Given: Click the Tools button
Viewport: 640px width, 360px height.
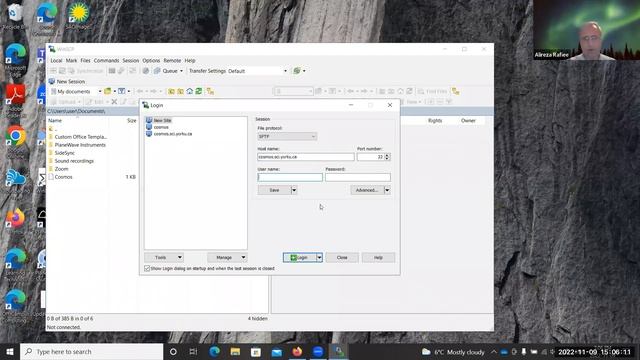Looking at the screenshot, I should pyautogui.click(x=164, y=258).
